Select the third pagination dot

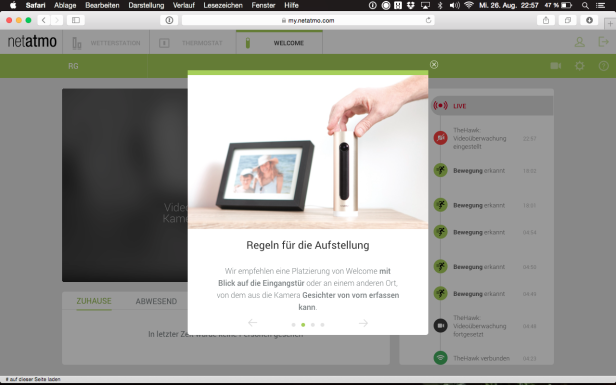[313, 325]
